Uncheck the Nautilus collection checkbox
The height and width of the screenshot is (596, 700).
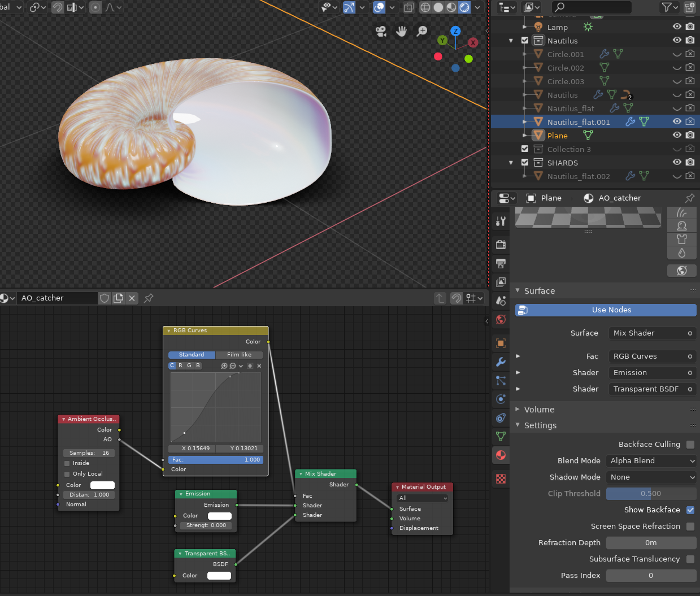525,41
